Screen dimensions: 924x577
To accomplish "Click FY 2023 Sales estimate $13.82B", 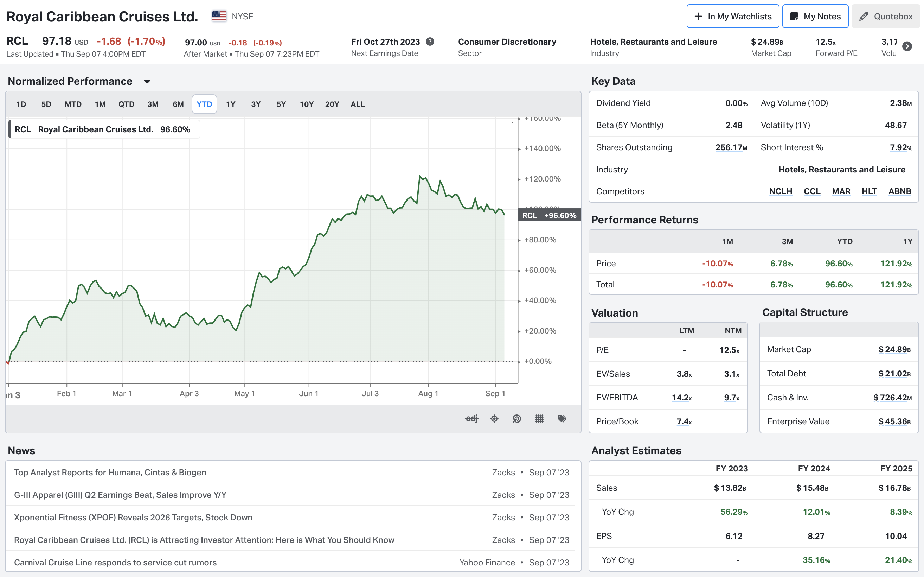I will [730, 488].
